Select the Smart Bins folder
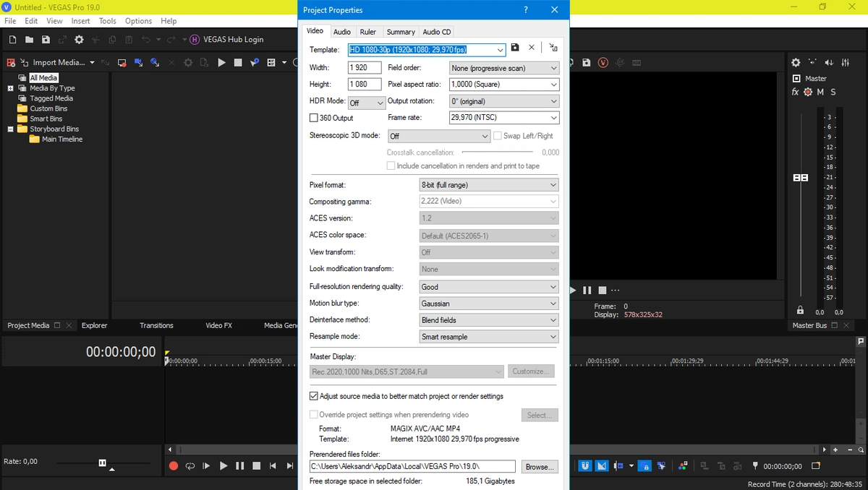The height and width of the screenshot is (490, 868). coord(46,119)
